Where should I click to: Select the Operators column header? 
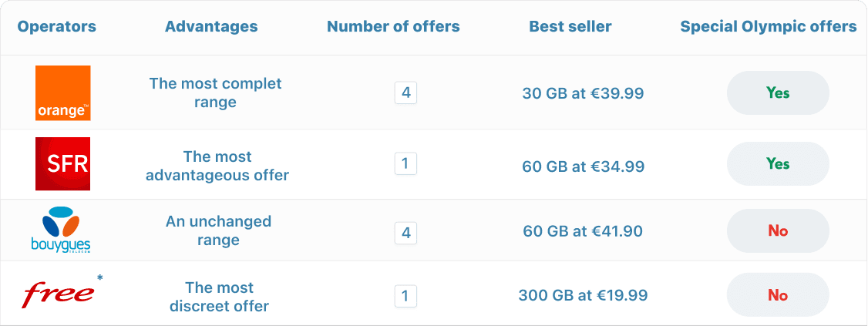[57, 26]
